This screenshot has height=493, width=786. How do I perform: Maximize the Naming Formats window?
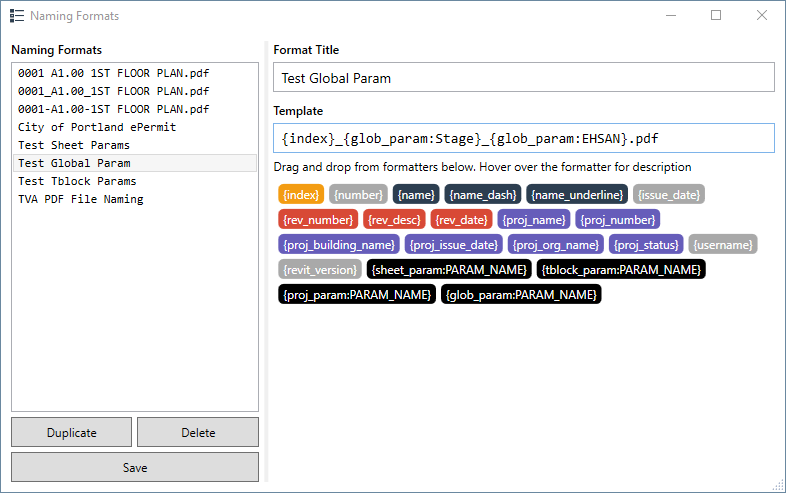[x=716, y=16]
